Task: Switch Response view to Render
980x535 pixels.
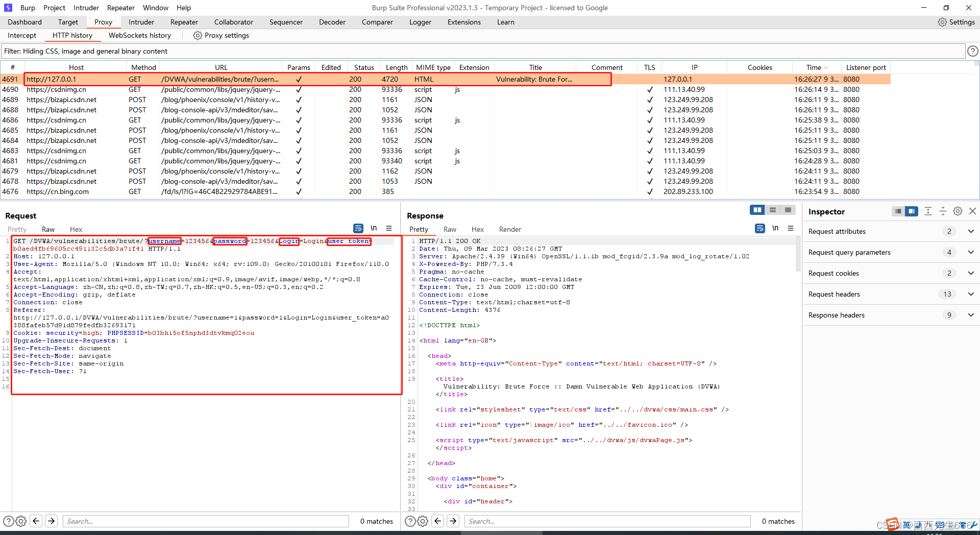Action: click(x=510, y=229)
